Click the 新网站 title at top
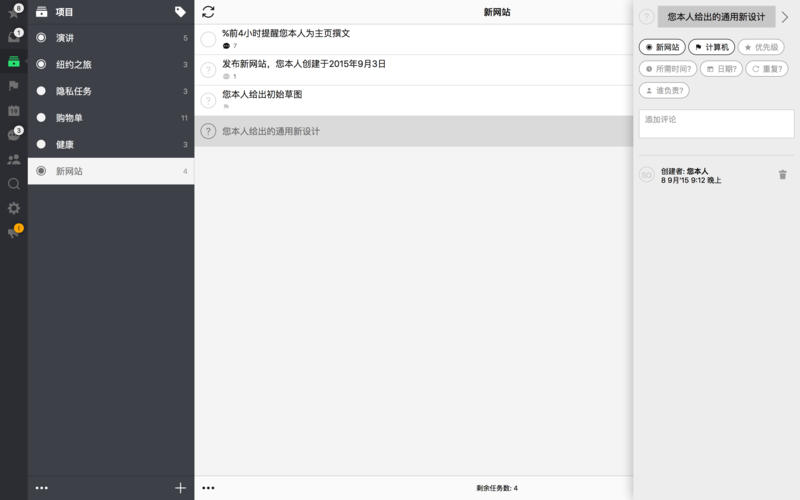 coord(497,12)
